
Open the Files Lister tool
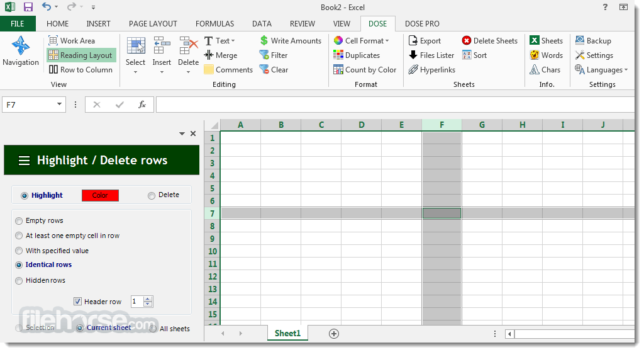click(x=431, y=55)
